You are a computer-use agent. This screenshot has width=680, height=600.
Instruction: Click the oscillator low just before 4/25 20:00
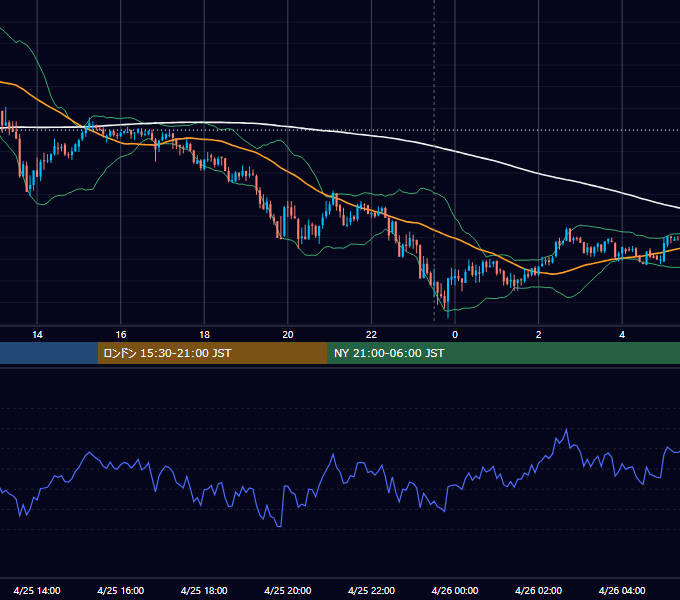[x=279, y=526]
